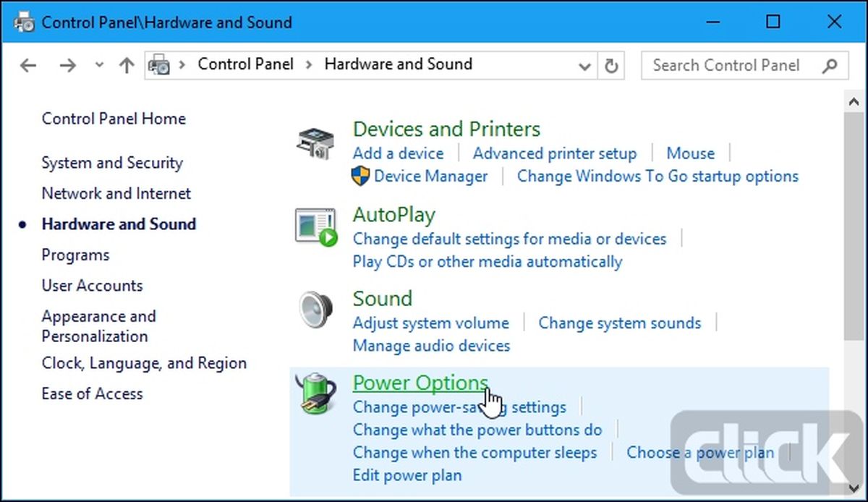Maximize the Control Panel window
The image size is (868, 502).
tap(773, 22)
